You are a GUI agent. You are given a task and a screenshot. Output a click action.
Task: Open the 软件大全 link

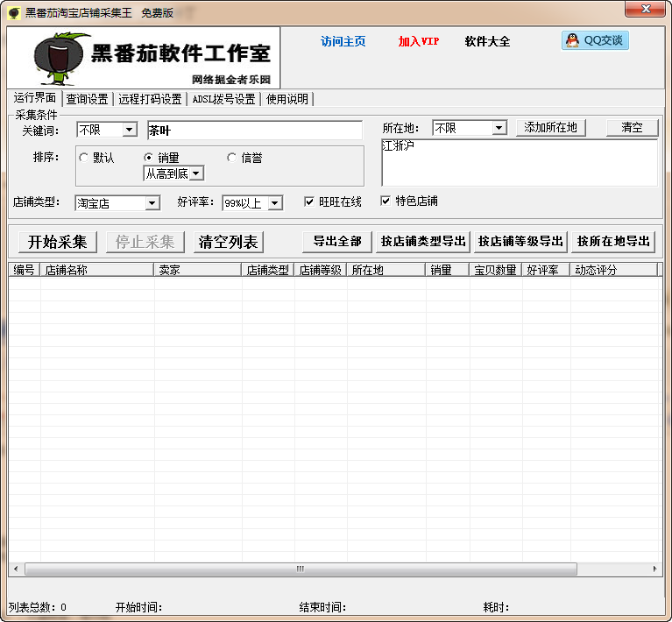coord(487,41)
